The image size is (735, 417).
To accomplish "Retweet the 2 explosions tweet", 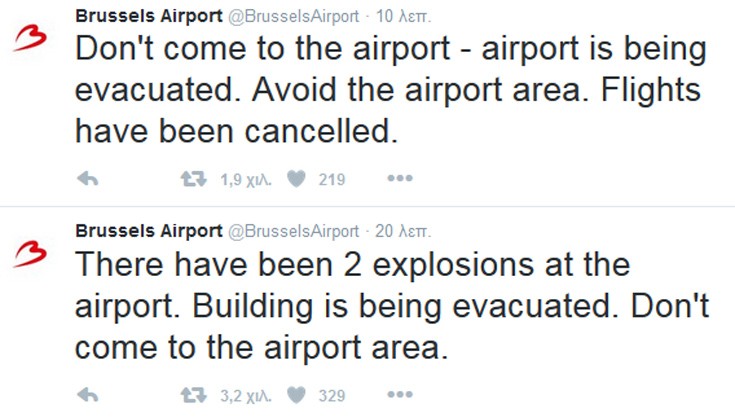I will (x=194, y=395).
